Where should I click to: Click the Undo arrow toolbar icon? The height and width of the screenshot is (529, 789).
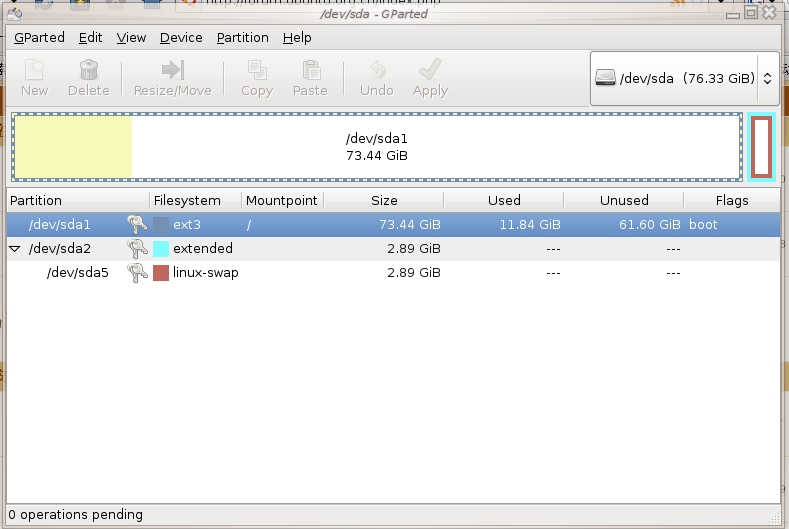point(377,70)
